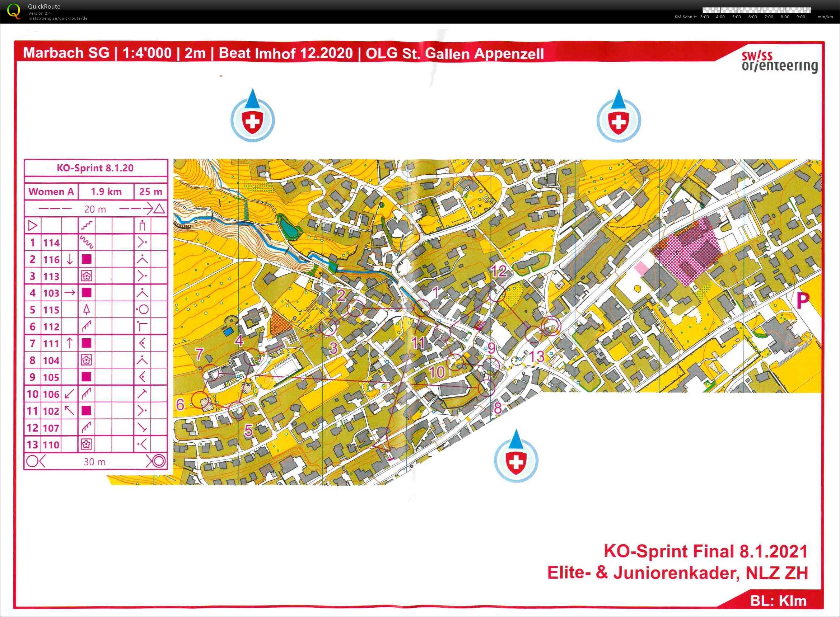Open the matstroeng.se/quickroute/de link
Image resolution: width=840 pixels, height=617 pixels.
click(x=58, y=18)
